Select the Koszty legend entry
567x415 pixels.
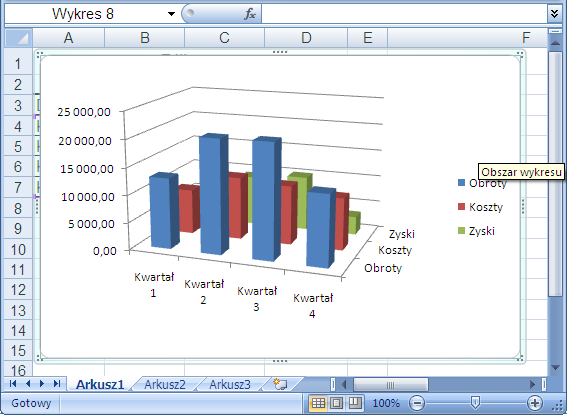(480, 207)
